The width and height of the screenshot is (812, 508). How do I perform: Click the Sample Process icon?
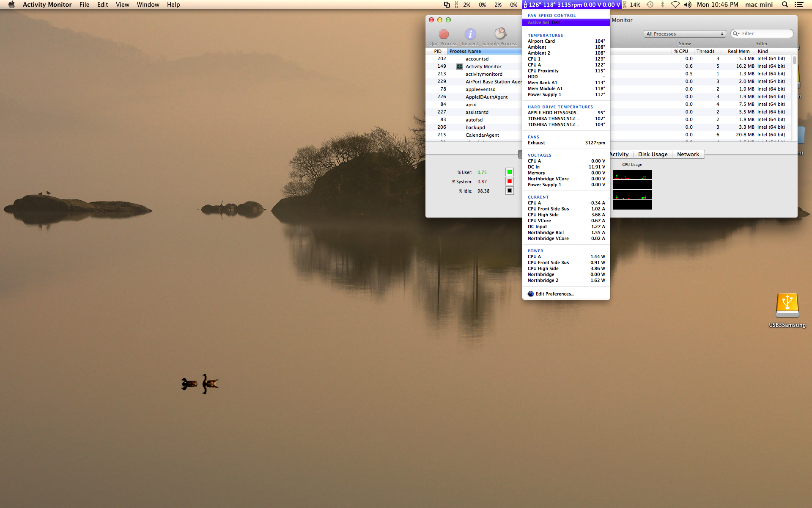pyautogui.click(x=500, y=33)
